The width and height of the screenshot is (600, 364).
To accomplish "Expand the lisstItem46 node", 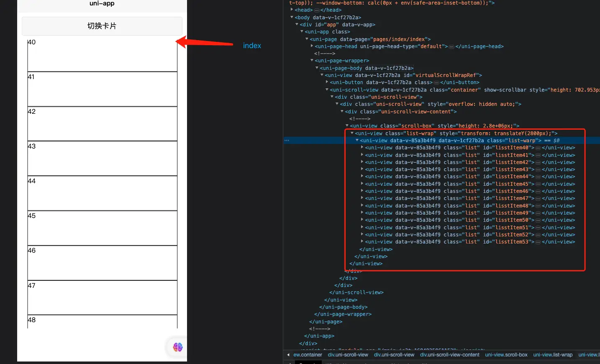I will (362, 191).
